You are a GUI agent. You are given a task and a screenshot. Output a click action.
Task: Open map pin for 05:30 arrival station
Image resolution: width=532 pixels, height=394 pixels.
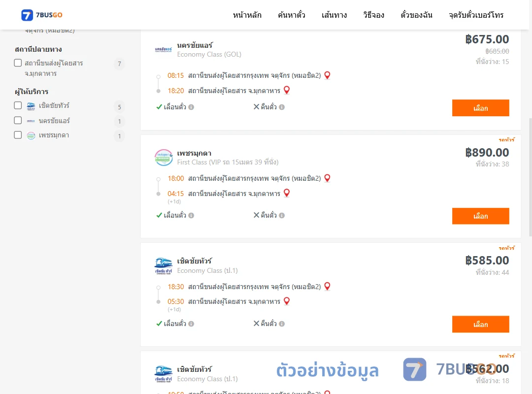(x=287, y=301)
